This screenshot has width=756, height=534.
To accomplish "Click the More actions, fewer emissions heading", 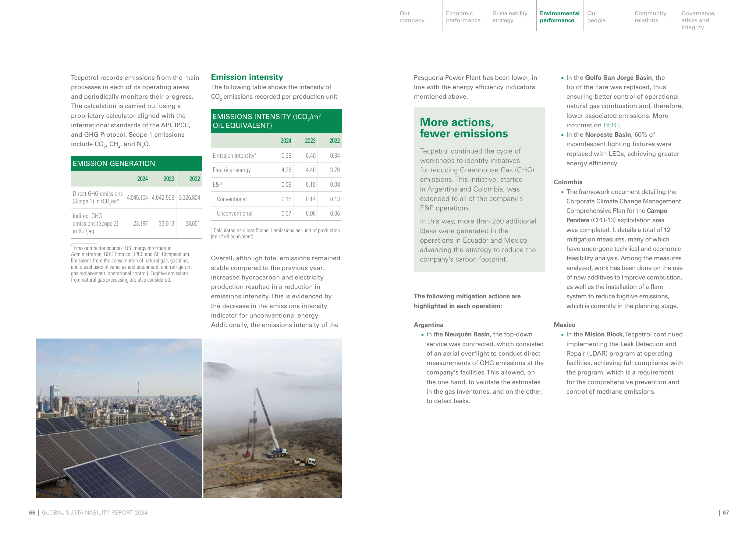I will click(463, 128).
